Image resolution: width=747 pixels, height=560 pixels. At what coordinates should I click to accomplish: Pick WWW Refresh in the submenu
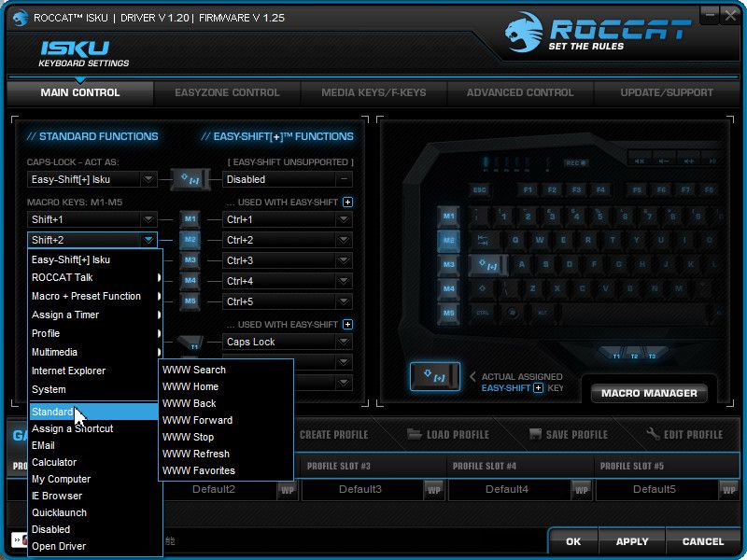point(226,454)
